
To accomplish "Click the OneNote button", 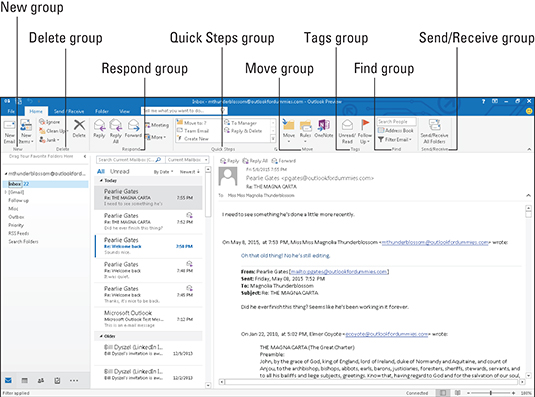I will click(x=323, y=129).
